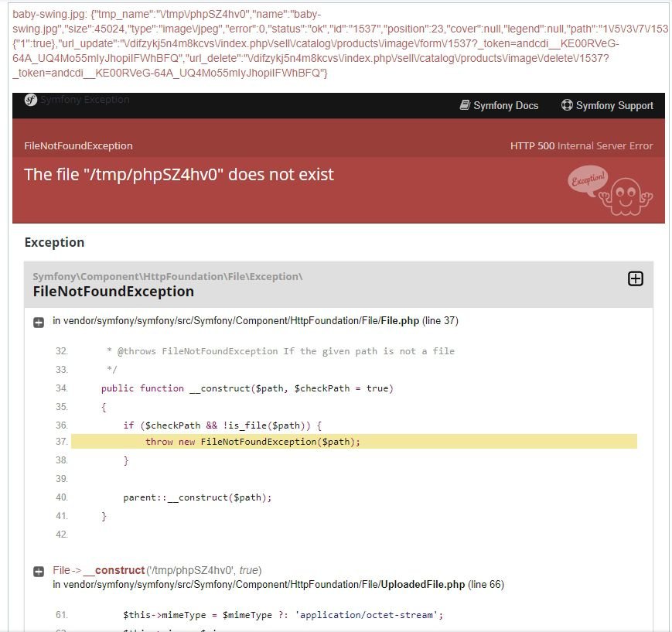672x632 pixels.
Task: Click the Symfony Docs book icon
Action: click(465, 105)
